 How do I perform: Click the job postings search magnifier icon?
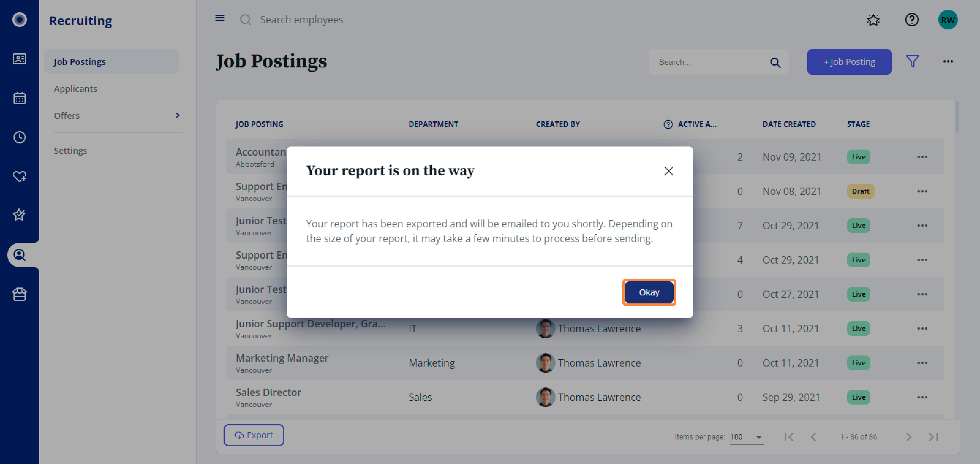775,63
